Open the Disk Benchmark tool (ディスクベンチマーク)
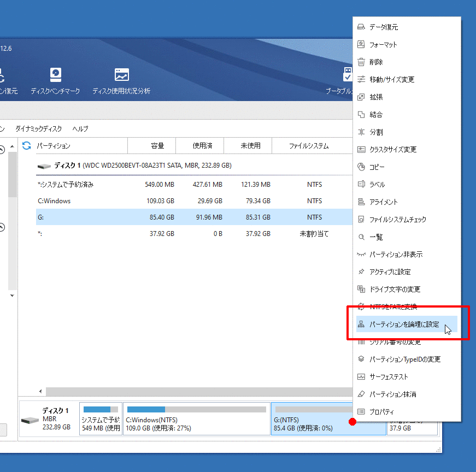The image size is (476, 472). pyautogui.click(x=55, y=81)
